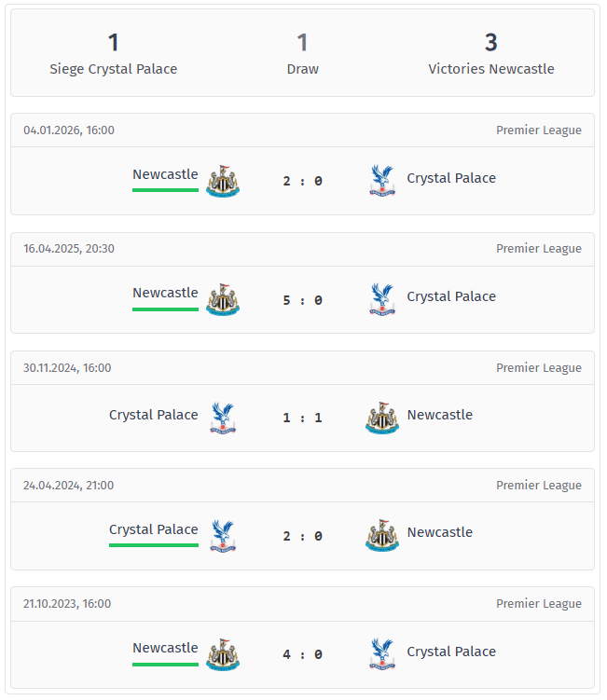The height and width of the screenshot is (700, 607).
Task: Click the Draw summary count
Action: coord(302,43)
